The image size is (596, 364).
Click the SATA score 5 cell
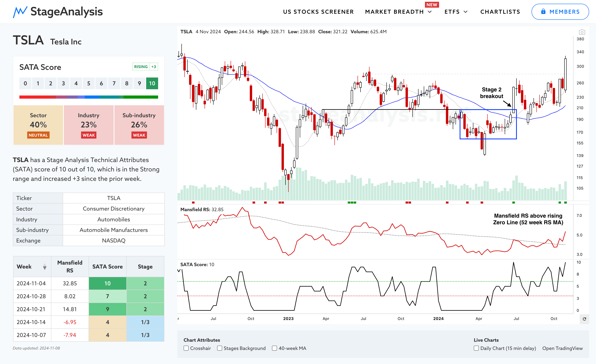point(89,83)
